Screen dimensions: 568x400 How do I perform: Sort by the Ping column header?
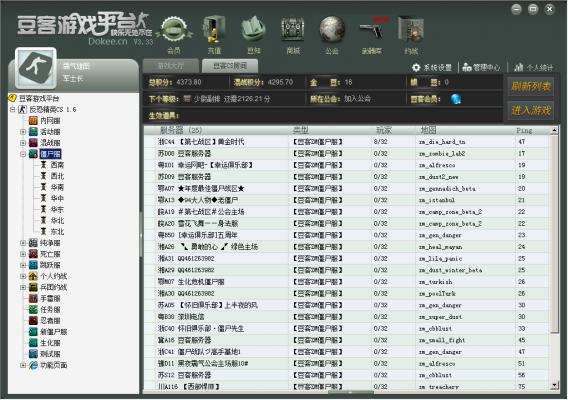tap(532, 130)
